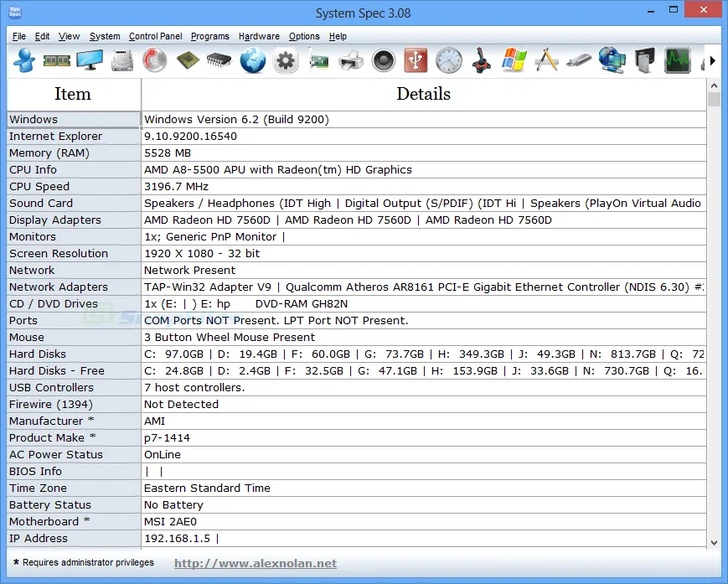Select '3 Button Wheel Mouse Present' cell
This screenshot has height=584, width=728.
[x=424, y=337]
